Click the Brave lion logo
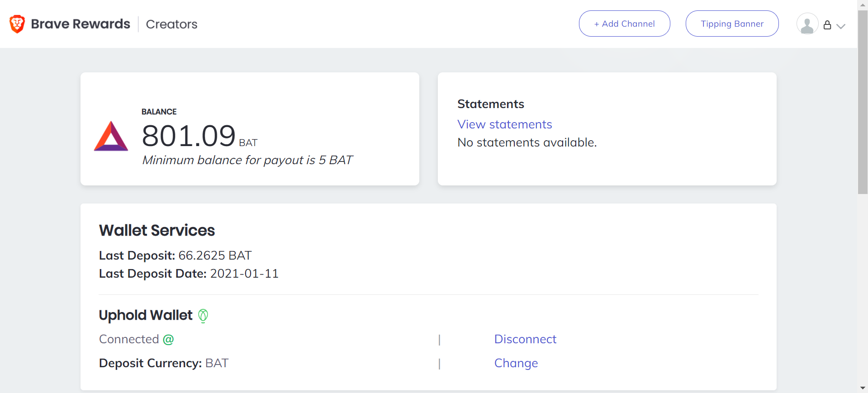Image resolution: width=868 pixels, height=393 pixels. coord(17,24)
